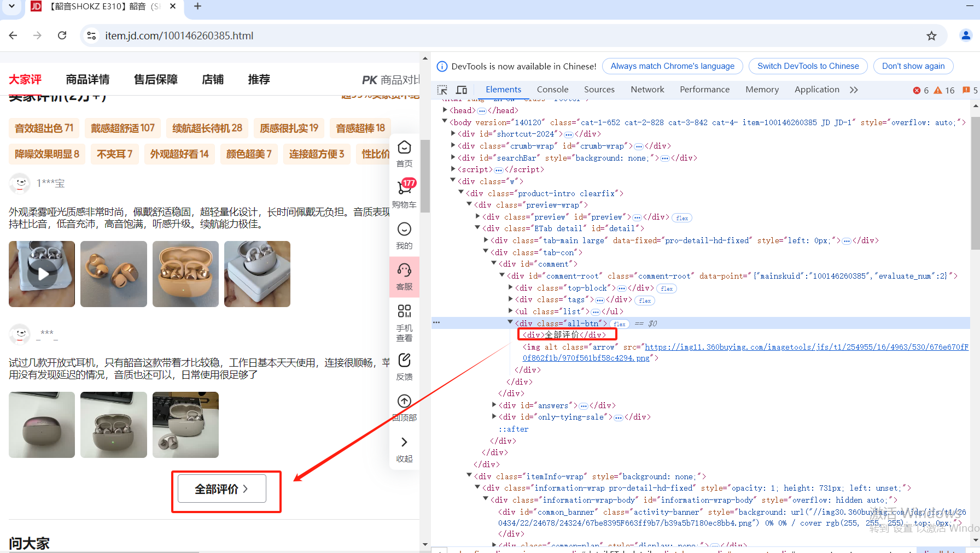Click the 全部评价 button
Viewport: 980px width, 553px height.
coord(221,489)
